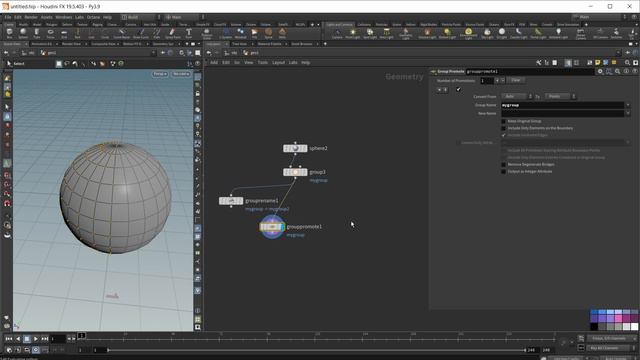Click the sphere2 node
The image size is (640, 360).
pyautogui.click(x=295, y=148)
